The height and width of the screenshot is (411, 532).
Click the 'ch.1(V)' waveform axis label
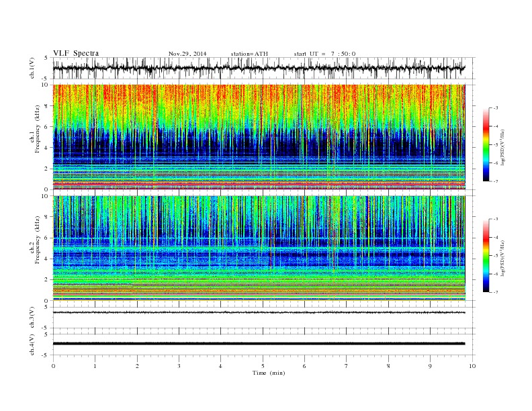coord(32,69)
